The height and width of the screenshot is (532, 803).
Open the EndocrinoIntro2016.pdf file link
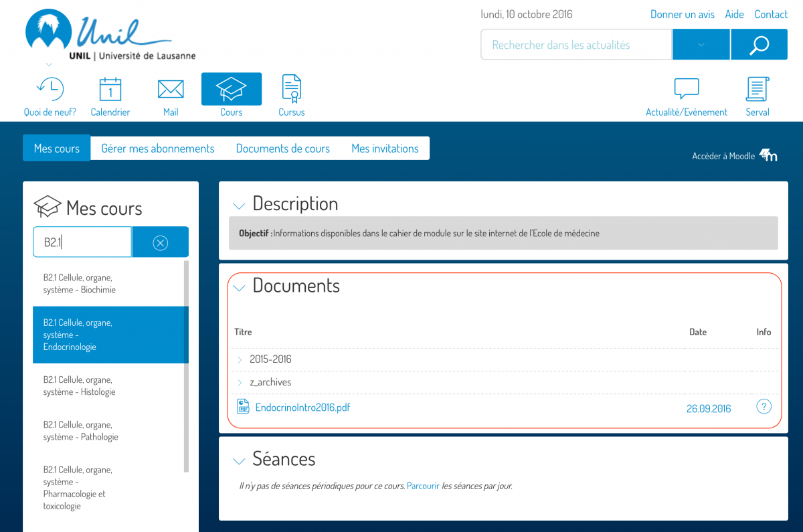coord(302,407)
